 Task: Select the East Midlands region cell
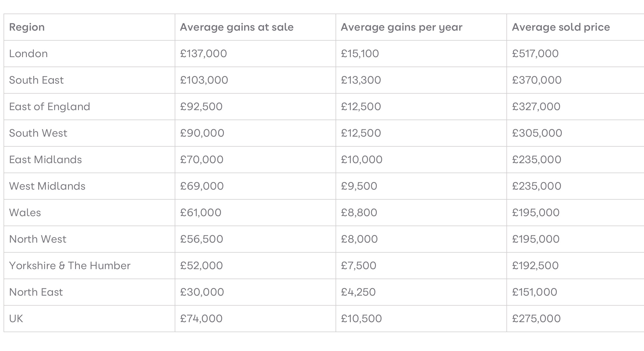click(x=45, y=160)
